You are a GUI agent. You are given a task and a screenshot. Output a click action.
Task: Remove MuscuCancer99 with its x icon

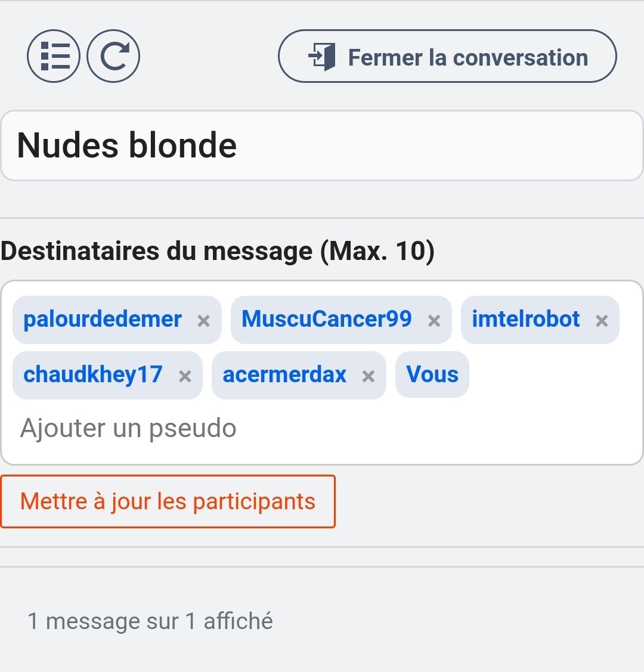pyautogui.click(x=434, y=321)
